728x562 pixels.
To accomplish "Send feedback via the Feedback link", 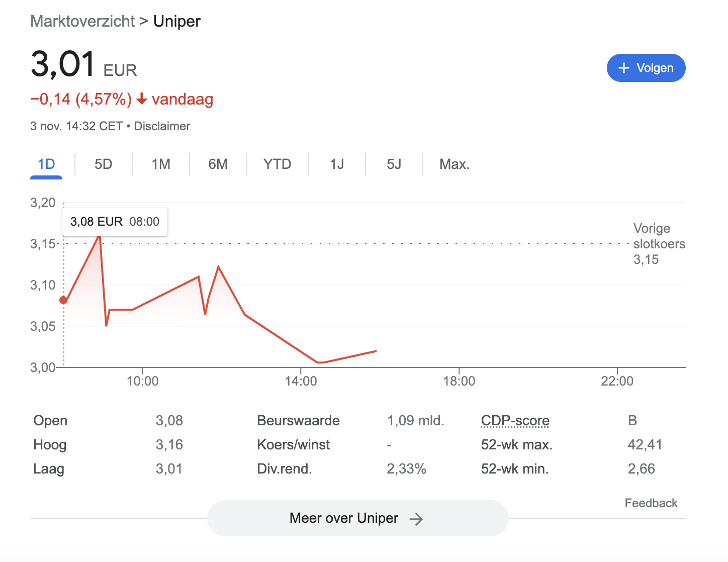I will point(651,503).
